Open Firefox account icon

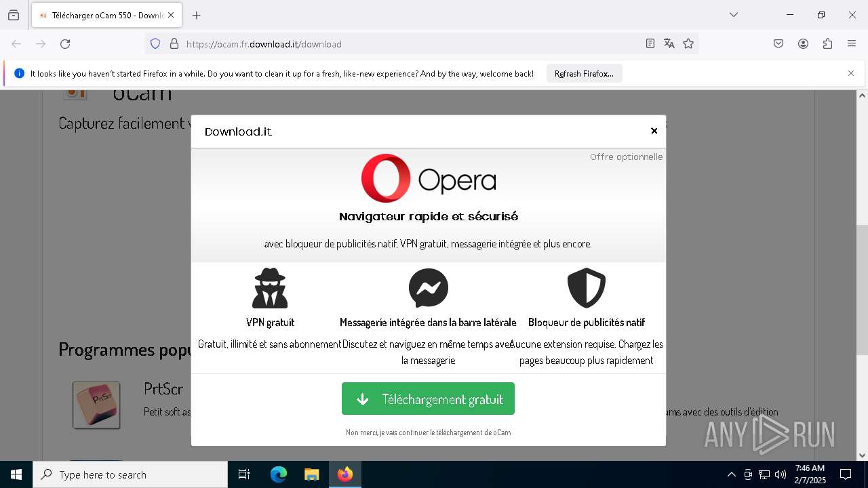tap(803, 44)
